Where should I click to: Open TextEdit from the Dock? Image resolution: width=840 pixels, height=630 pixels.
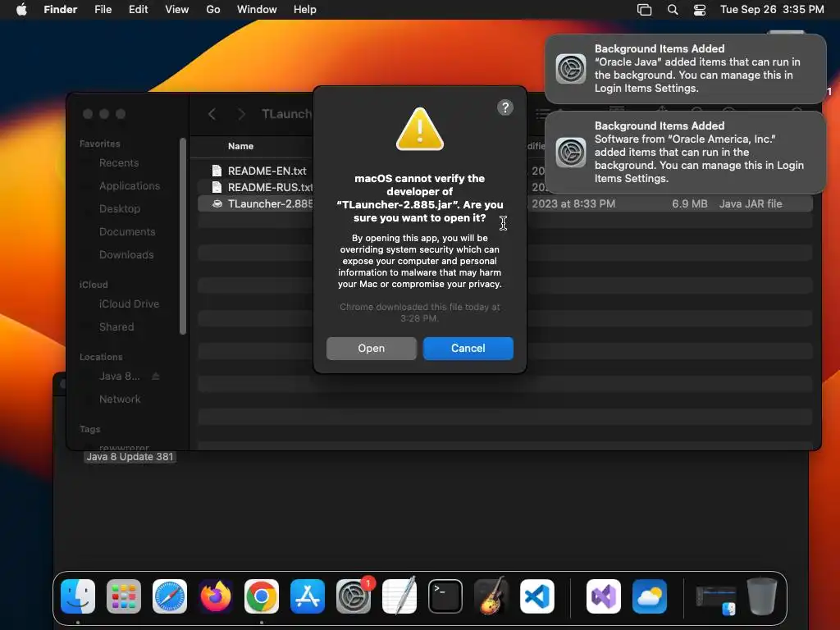coord(399,596)
